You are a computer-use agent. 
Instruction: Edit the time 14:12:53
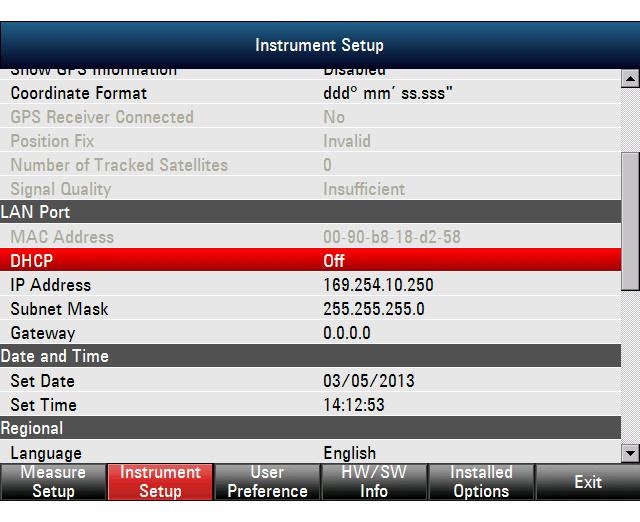coord(354,405)
